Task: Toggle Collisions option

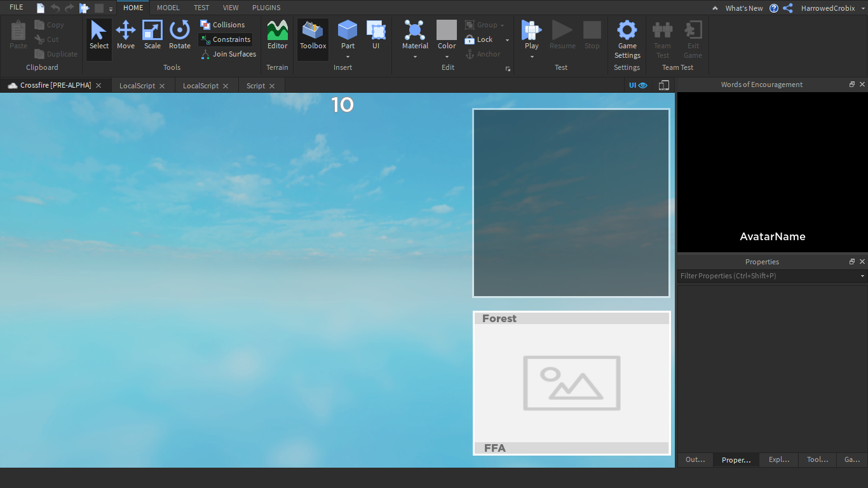Action: click(222, 25)
